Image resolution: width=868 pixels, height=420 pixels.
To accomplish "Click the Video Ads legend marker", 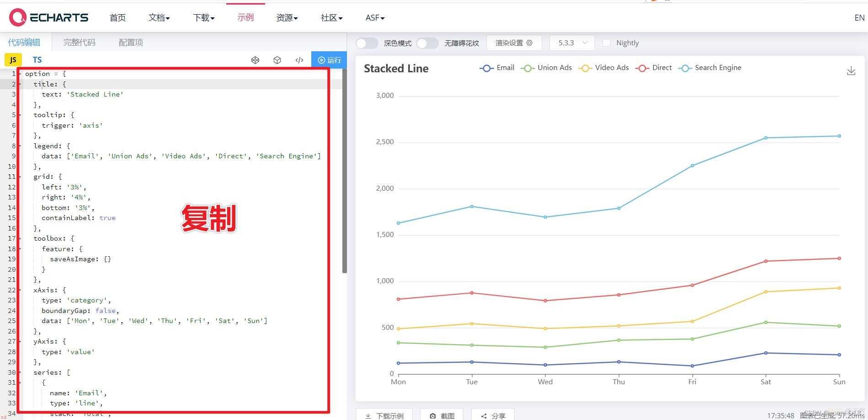I will coord(585,68).
